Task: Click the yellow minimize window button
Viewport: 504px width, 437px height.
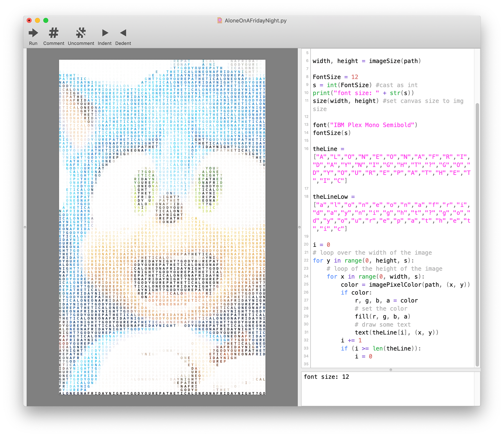Action: (x=38, y=20)
